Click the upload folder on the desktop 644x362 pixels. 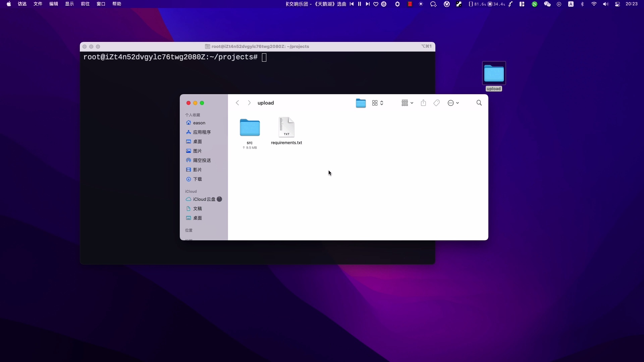494,73
